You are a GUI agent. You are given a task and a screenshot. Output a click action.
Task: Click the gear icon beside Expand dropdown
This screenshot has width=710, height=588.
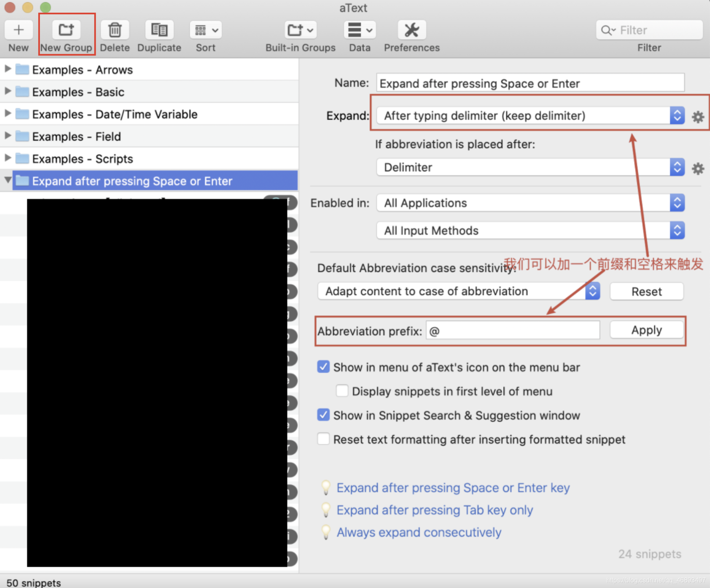698,117
